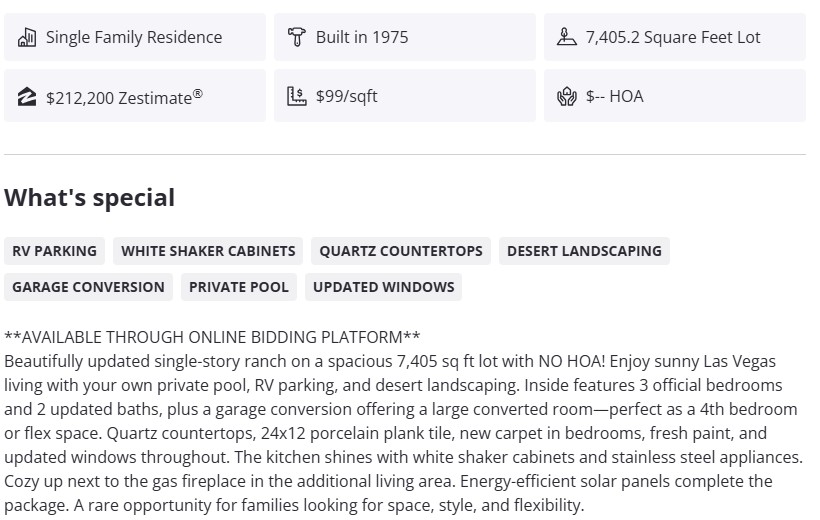Select the GARAGE CONVERSION tag
This screenshot has width=820, height=520.
(x=88, y=287)
